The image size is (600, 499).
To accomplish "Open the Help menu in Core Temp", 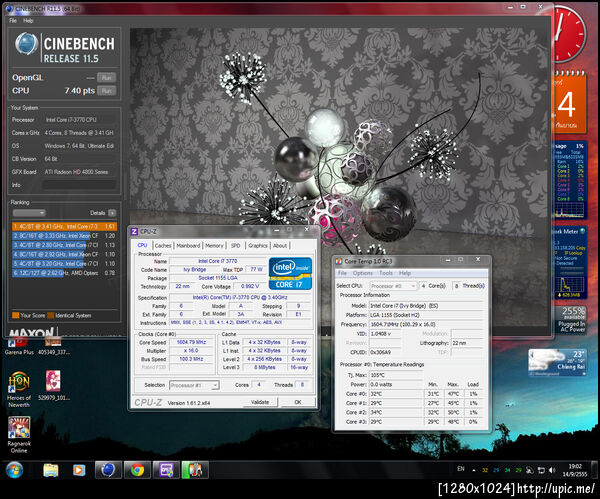I will coord(404,273).
